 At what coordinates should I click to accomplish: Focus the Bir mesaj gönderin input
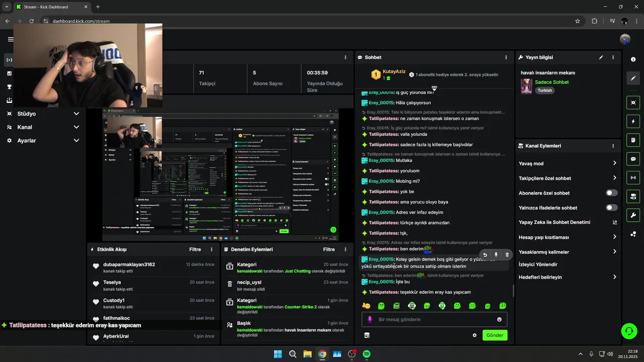[x=434, y=319]
